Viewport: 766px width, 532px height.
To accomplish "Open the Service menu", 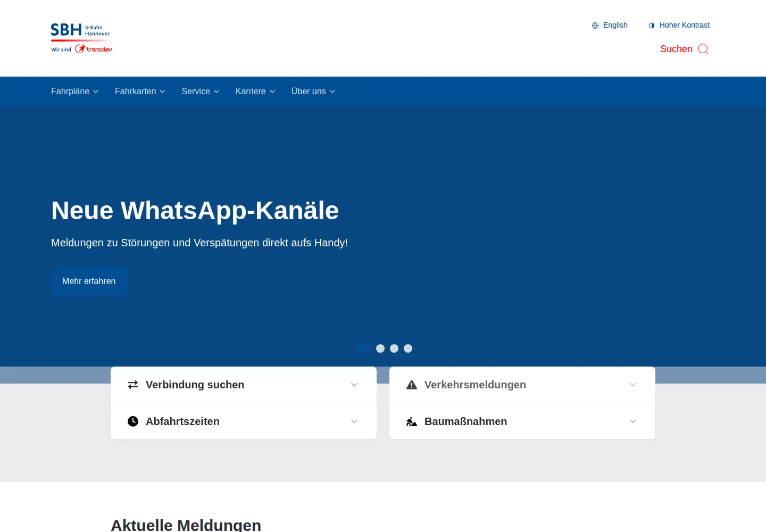I will click(201, 92).
